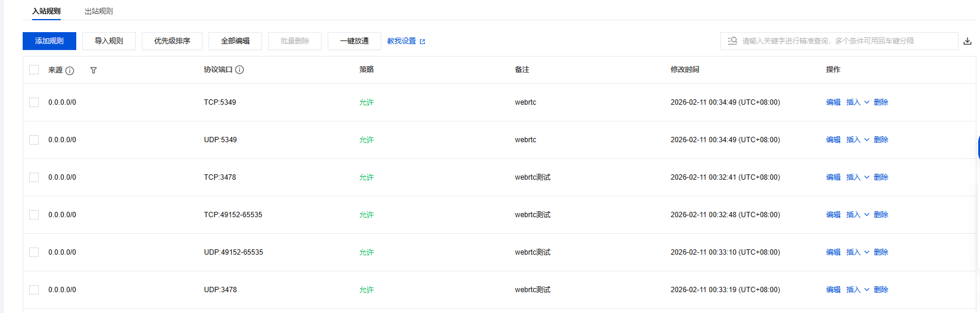The height and width of the screenshot is (313, 980).
Task: Click the info icon next to 协议端口
Action: [239, 70]
